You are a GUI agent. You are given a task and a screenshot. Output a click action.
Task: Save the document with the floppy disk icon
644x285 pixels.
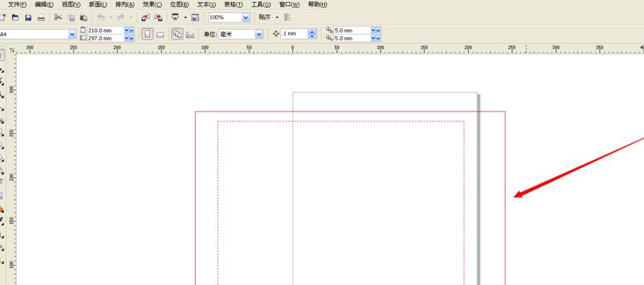point(28,17)
